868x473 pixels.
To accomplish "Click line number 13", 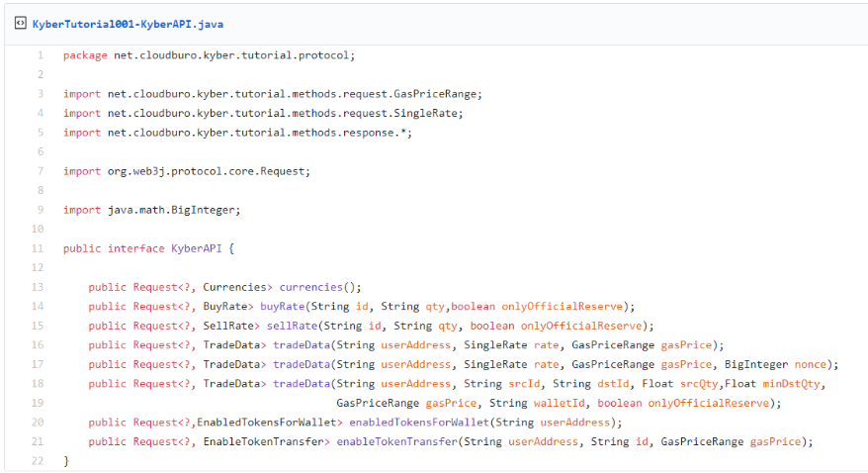I will (38, 287).
